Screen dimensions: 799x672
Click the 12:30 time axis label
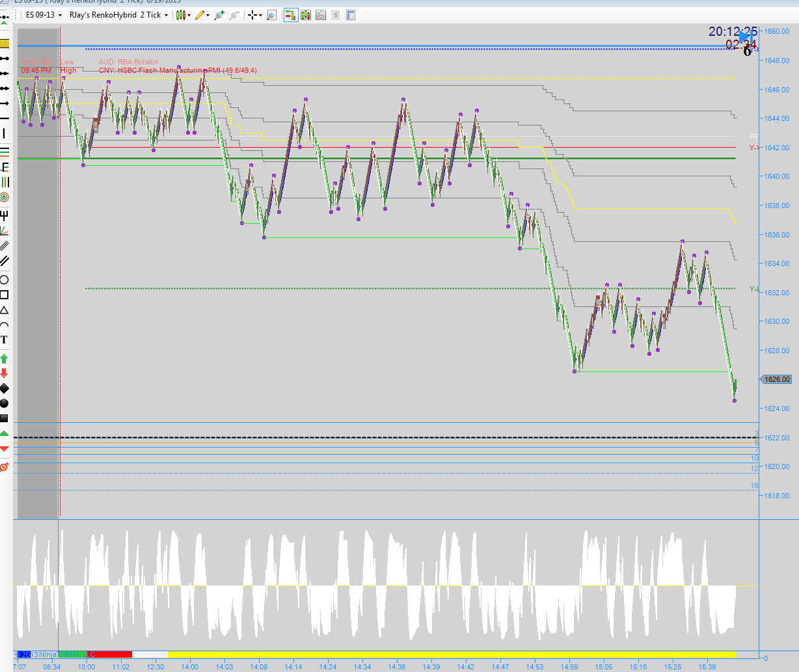(x=156, y=667)
